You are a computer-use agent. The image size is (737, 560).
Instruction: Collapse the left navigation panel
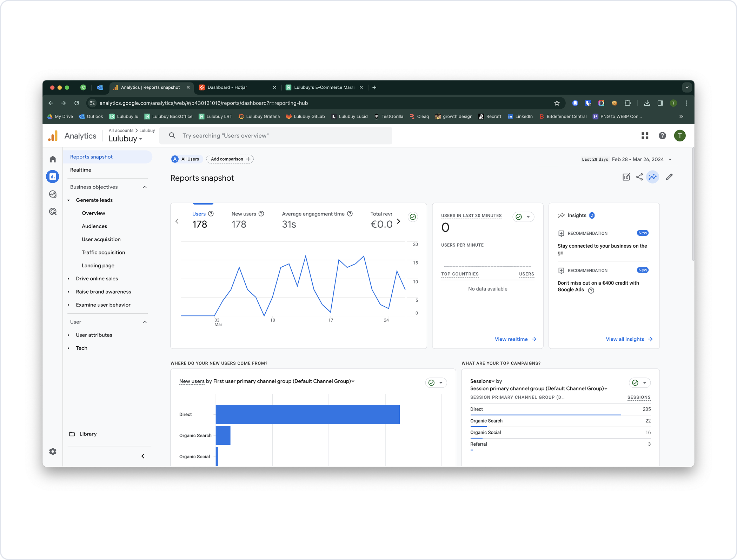pyautogui.click(x=143, y=456)
